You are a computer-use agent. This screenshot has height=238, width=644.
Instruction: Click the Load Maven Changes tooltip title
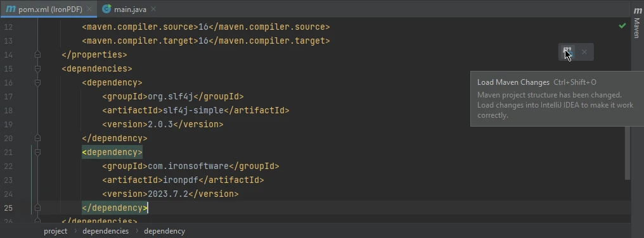coord(513,82)
